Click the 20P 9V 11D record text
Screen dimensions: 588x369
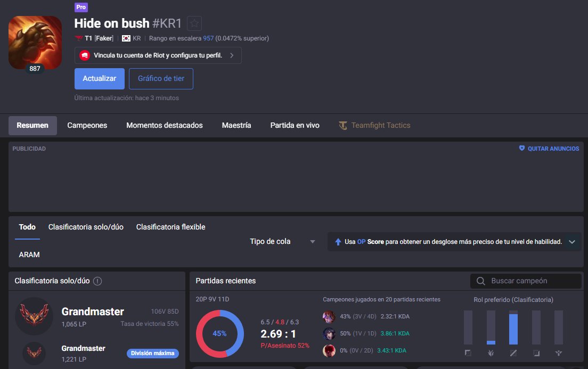coord(213,299)
